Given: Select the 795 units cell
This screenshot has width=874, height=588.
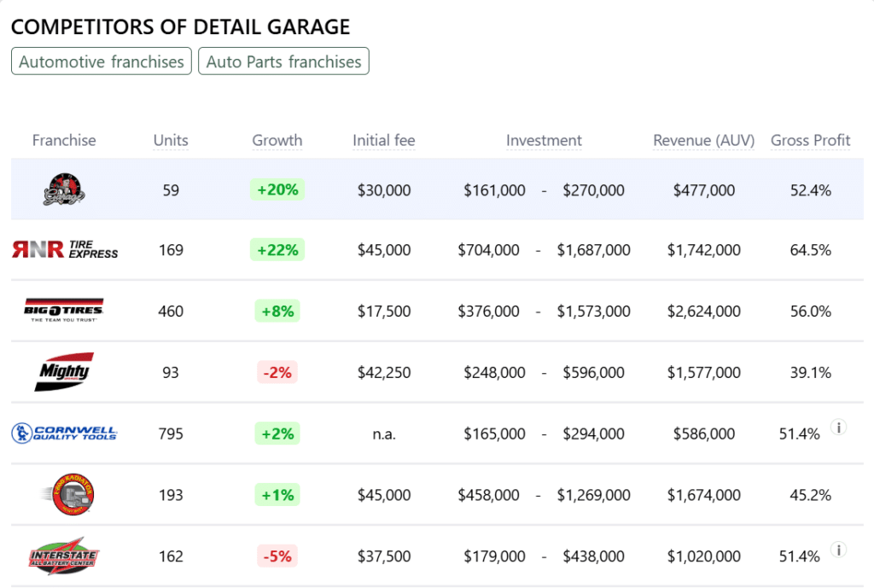Looking at the screenshot, I should [171, 434].
